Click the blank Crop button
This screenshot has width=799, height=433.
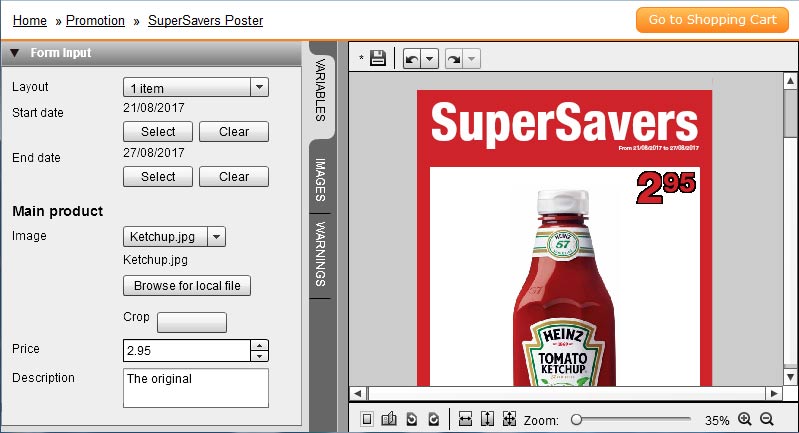192,322
